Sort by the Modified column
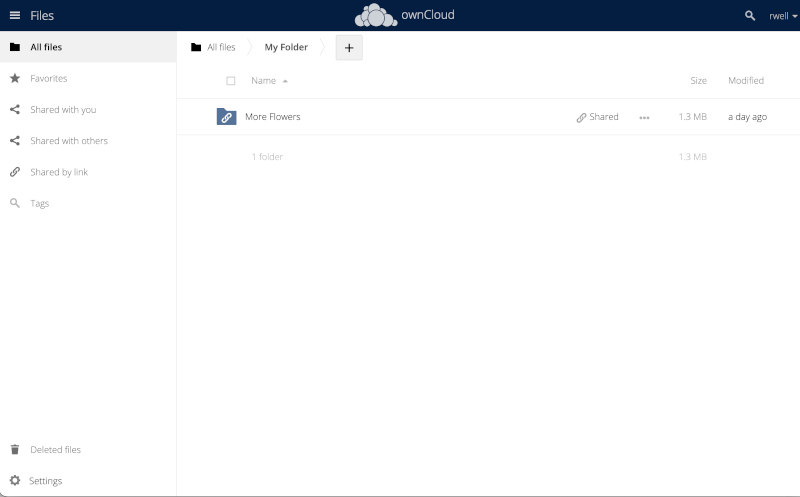Screen dimensions: 800x497 pyautogui.click(x=746, y=81)
